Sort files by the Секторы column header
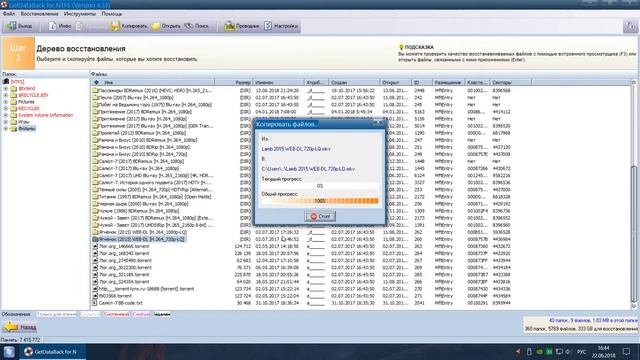 coord(510,82)
